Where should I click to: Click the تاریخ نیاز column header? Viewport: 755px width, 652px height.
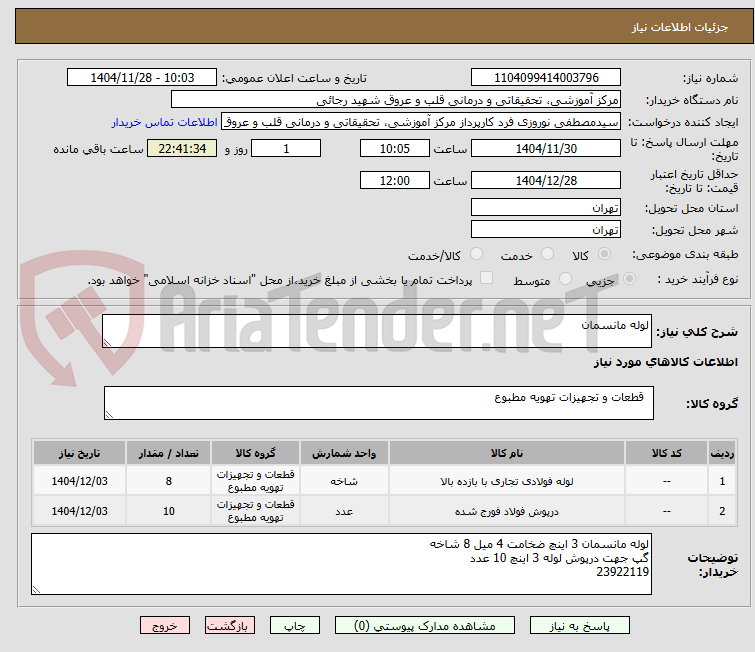[79, 453]
